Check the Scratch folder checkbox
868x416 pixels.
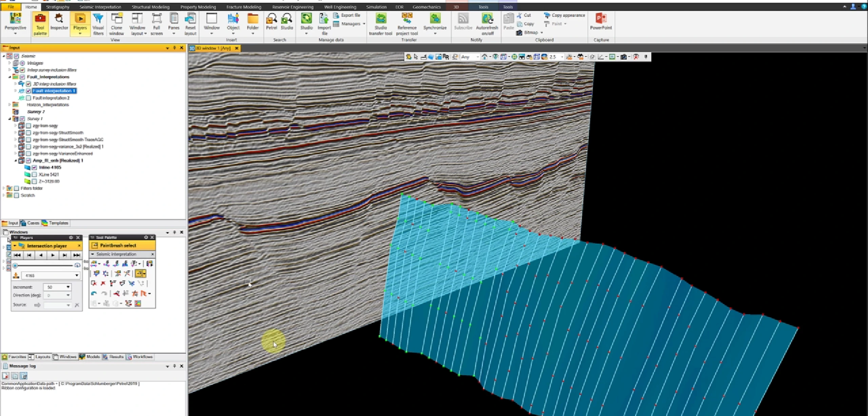[x=16, y=195]
